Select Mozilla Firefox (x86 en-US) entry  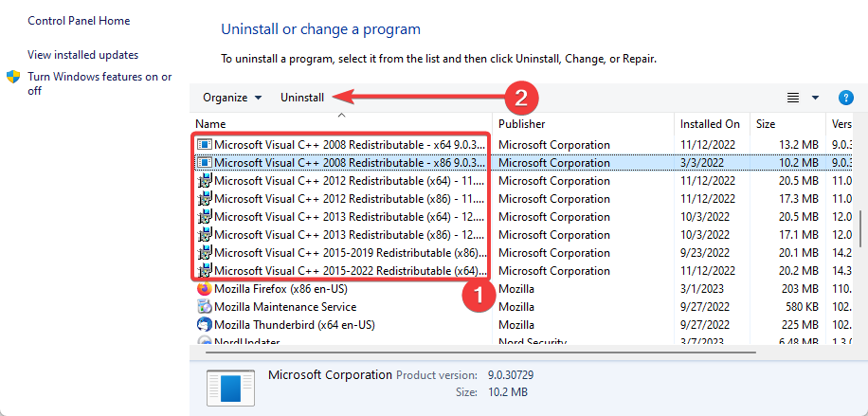[280, 289]
